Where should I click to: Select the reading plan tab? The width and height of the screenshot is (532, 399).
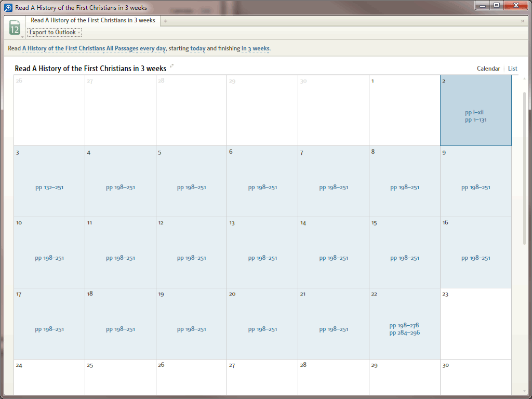(x=93, y=20)
